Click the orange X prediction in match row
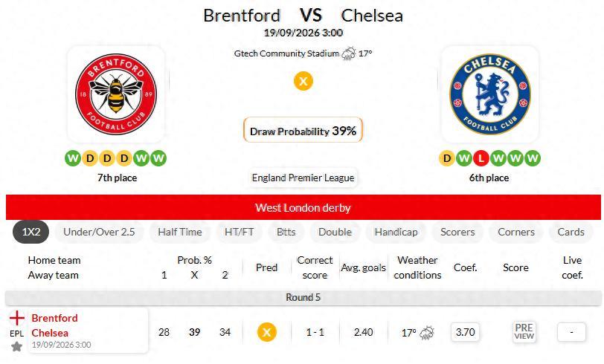Image resolution: width=604 pixels, height=364 pixels. 266,332
